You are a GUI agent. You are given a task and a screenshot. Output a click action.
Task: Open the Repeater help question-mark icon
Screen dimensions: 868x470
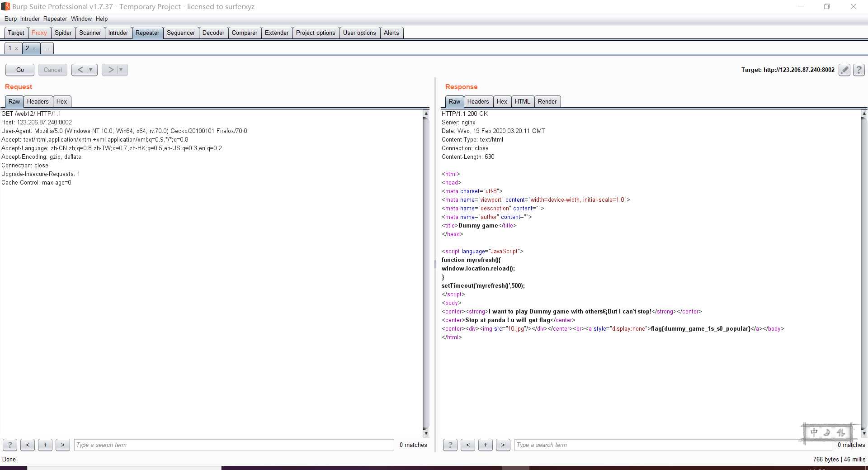(x=859, y=70)
